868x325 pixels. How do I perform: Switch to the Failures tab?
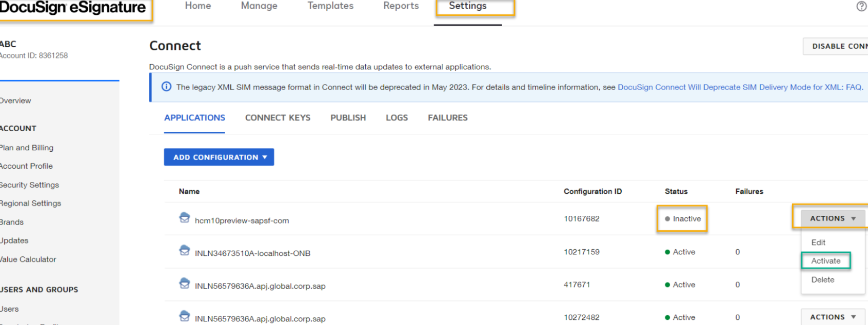448,118
